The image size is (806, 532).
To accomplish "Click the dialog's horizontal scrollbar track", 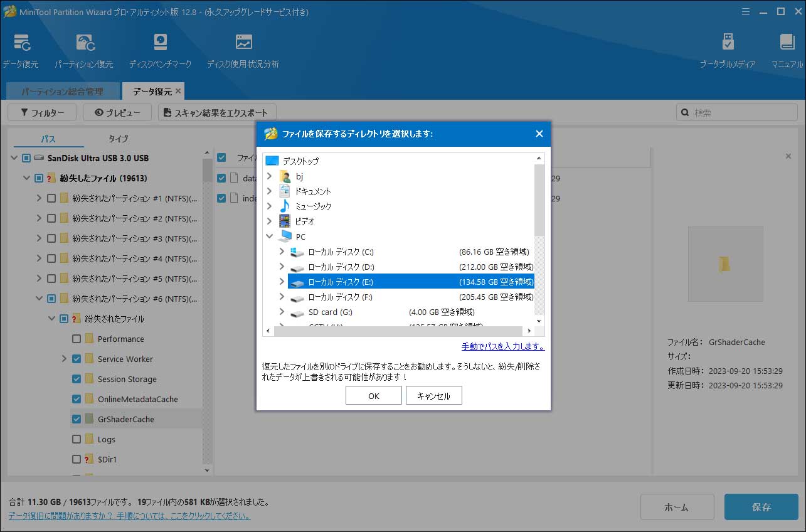I will 398,331.
